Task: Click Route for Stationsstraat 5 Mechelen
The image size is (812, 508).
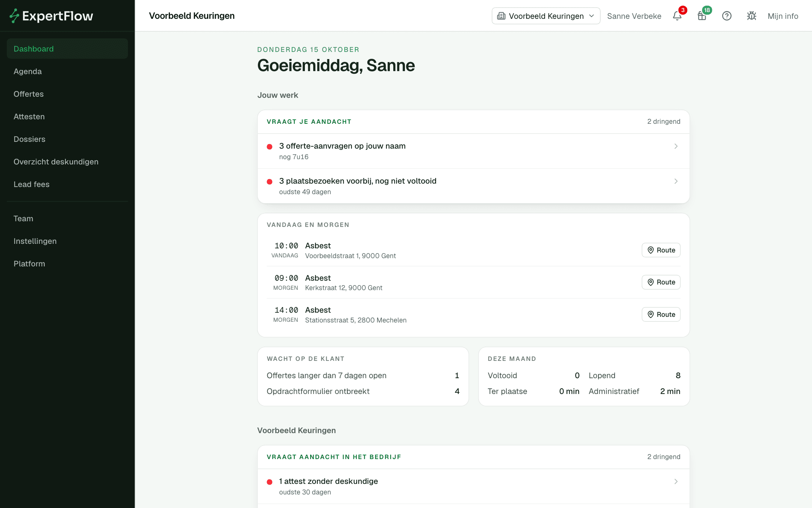Action: (x=661, y=314)
